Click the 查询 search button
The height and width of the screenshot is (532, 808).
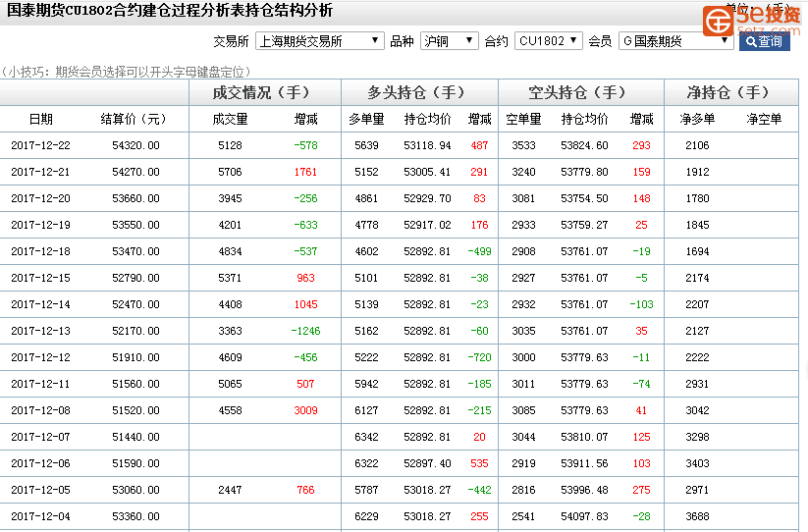(764, 41)
